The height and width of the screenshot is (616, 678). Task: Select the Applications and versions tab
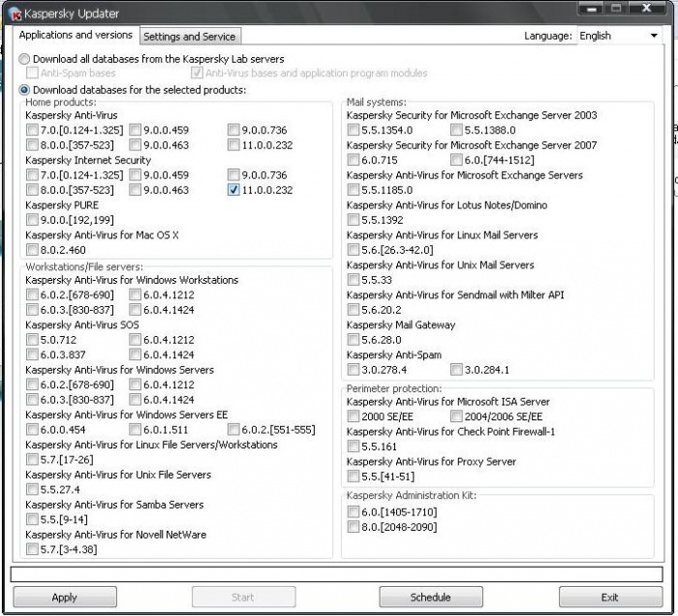tap(76, 35)
